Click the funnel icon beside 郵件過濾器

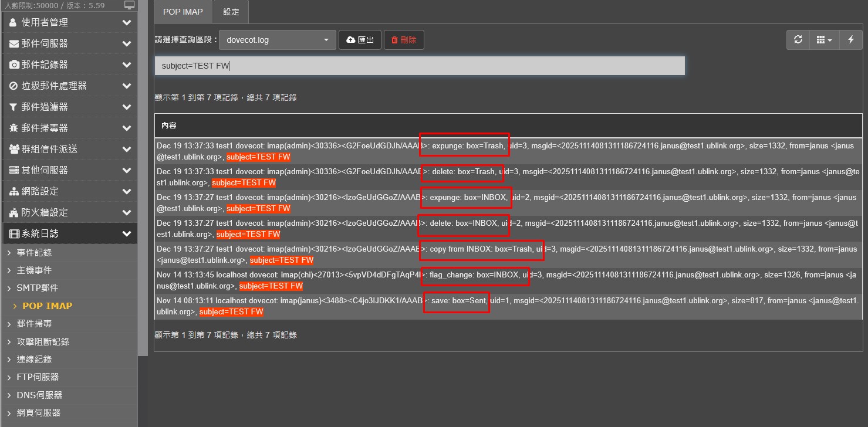click(x=13, y=107)
